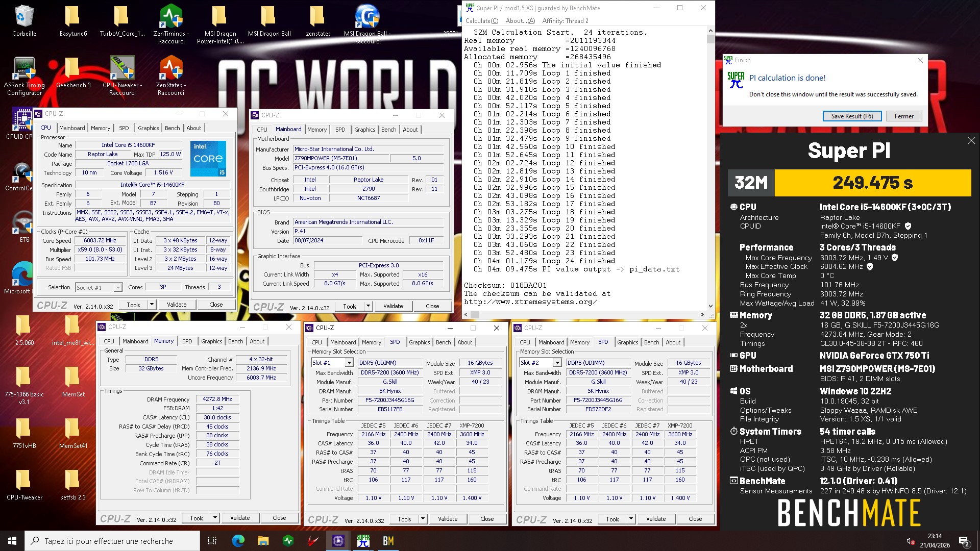Viewport: 980px width, 551px height.
Task: Open File Explorer from the taskbar
Action: (x=263, y=541)
